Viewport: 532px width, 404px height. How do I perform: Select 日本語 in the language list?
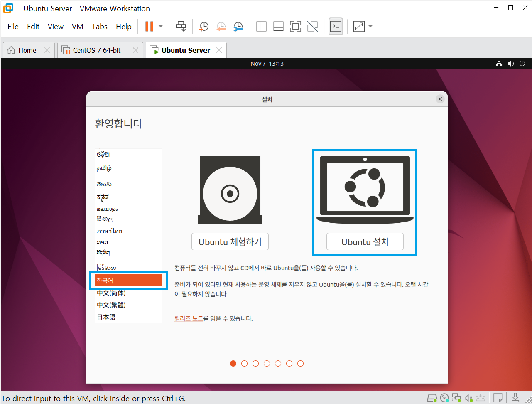(x=128, y=317)
